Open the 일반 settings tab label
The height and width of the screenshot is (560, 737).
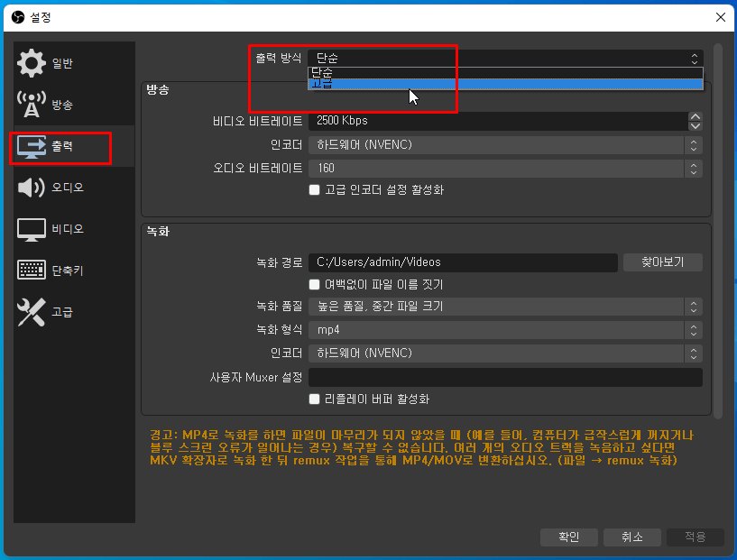(x=62, y=63)
